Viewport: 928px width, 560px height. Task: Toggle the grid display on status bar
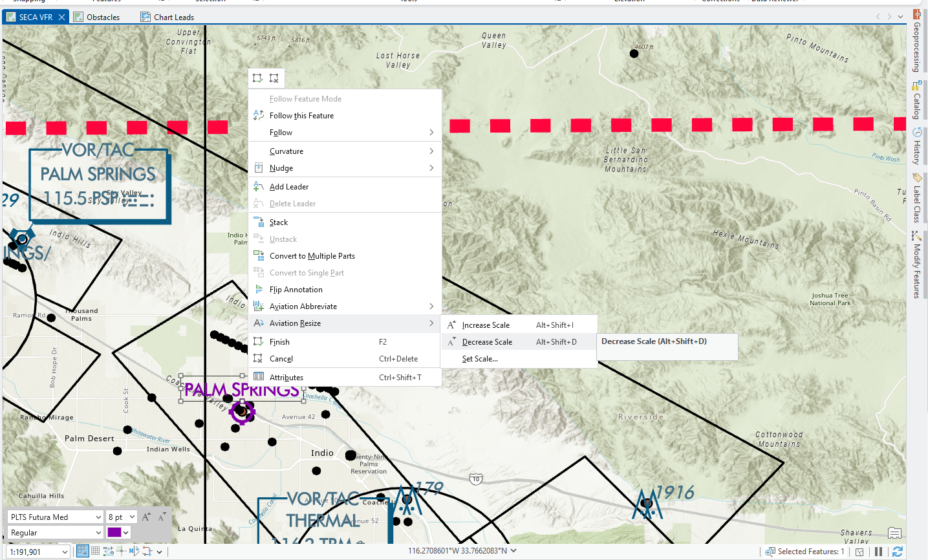coord(96,551)
